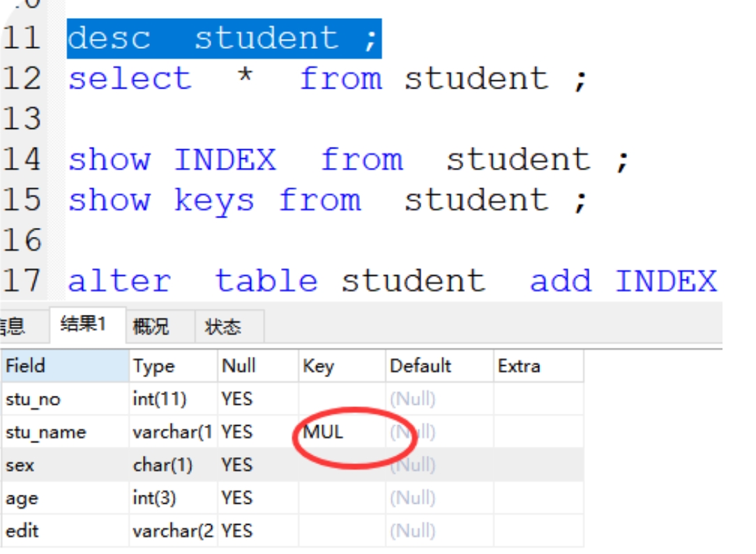The image size is (756, 554).
Task: Click the (Null) default cell in stu_no row
Action: tap(439, 399)
